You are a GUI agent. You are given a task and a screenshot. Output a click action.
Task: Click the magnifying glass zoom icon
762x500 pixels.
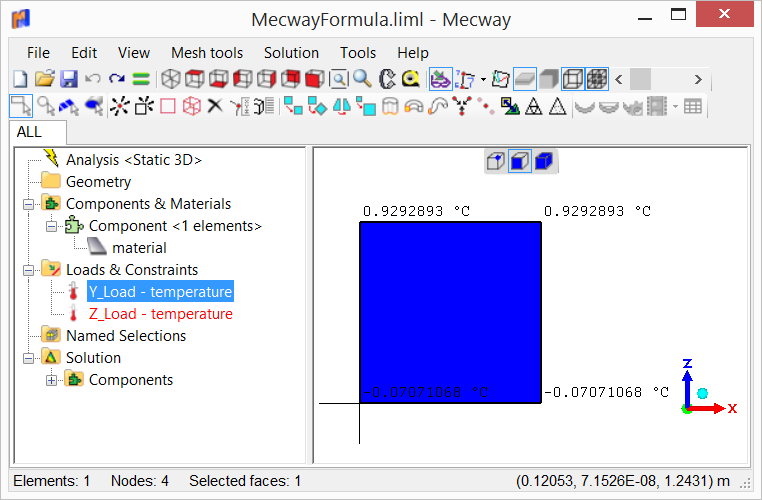coord(363,79)
